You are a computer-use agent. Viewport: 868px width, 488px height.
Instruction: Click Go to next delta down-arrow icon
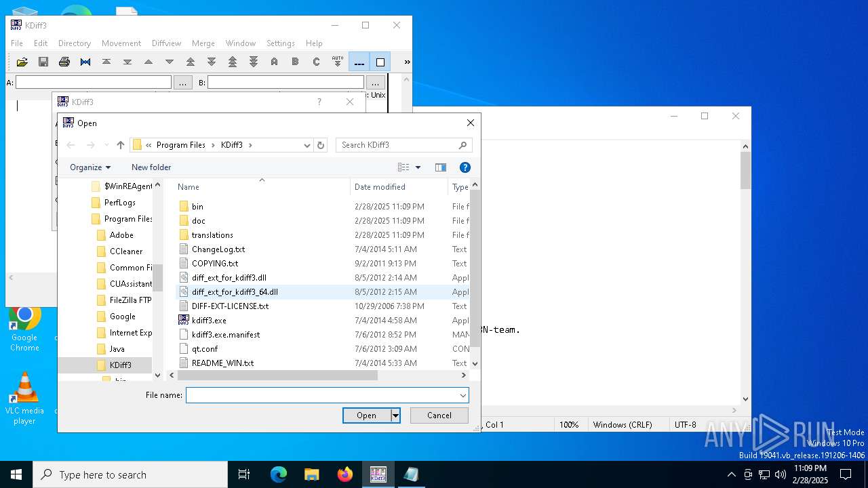click(x=170, y=62)
